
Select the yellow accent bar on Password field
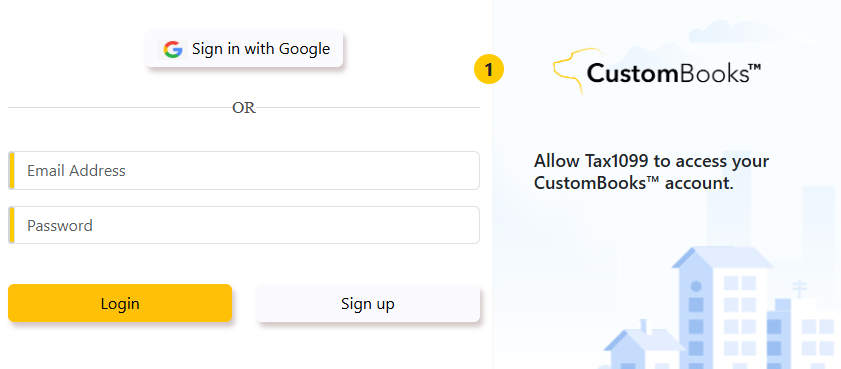[x=11, y=225]
